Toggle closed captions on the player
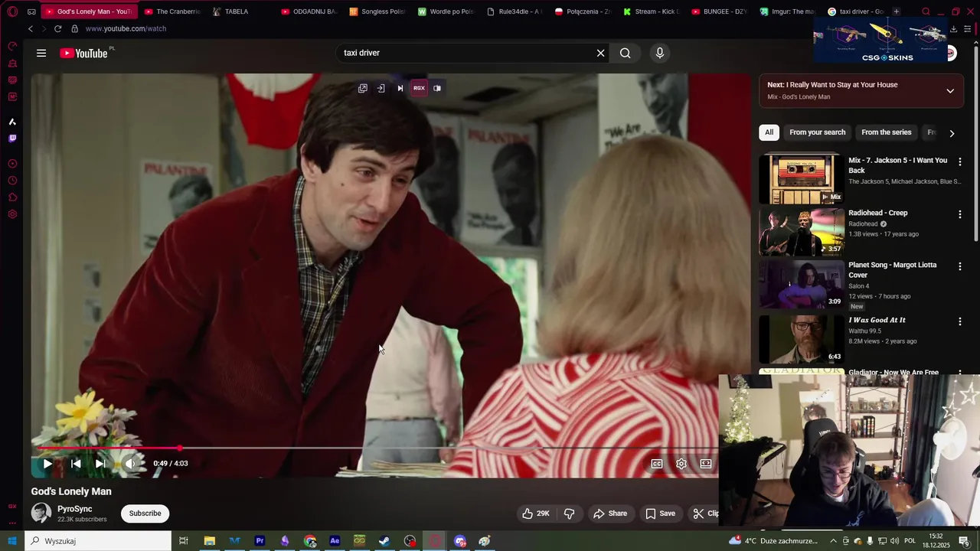 [657, 463]
